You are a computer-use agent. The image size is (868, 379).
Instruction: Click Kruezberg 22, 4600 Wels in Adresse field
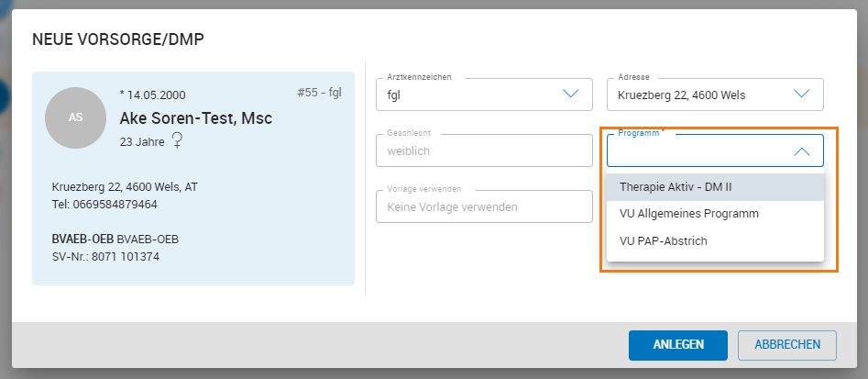(681, 95)
